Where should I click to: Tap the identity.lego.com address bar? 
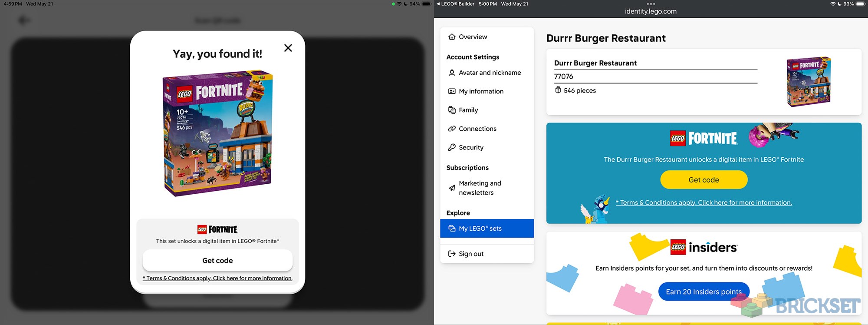651,11
